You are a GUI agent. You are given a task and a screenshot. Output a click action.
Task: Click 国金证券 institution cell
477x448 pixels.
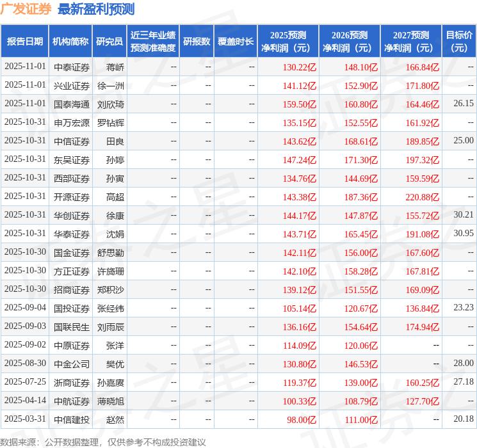pos(72,253)
